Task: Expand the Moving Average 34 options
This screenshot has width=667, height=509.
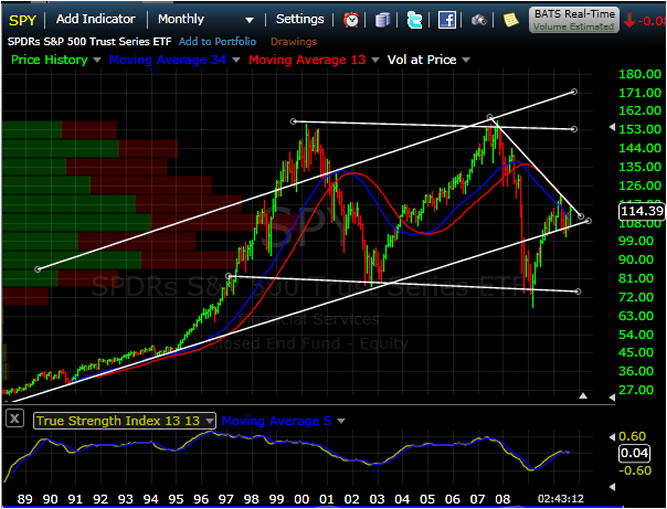Action: 235,60
